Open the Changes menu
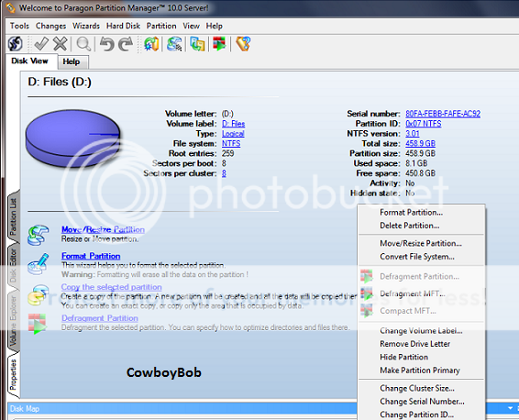 50,26
